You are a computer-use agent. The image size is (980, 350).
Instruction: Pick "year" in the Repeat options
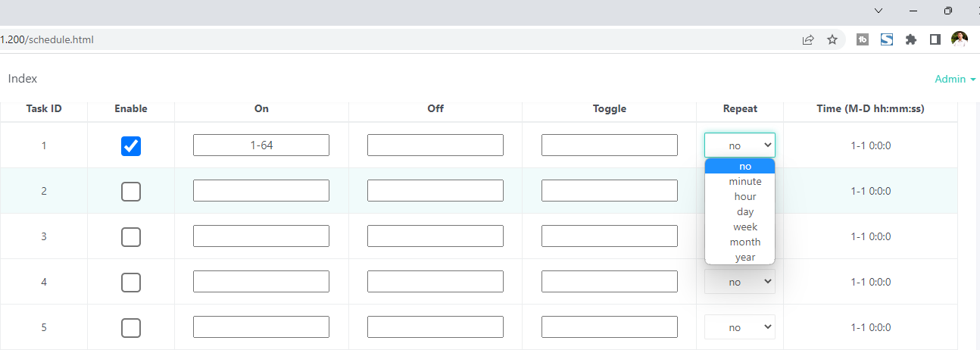point(744,257)
